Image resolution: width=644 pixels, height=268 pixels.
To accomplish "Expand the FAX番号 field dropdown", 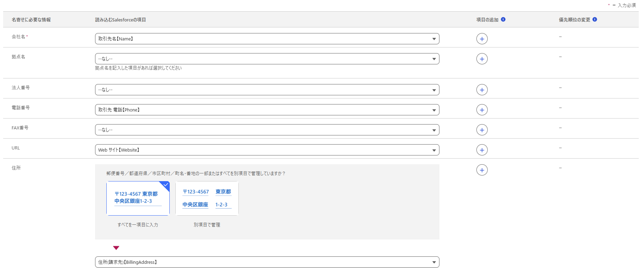I will point(267,130).
